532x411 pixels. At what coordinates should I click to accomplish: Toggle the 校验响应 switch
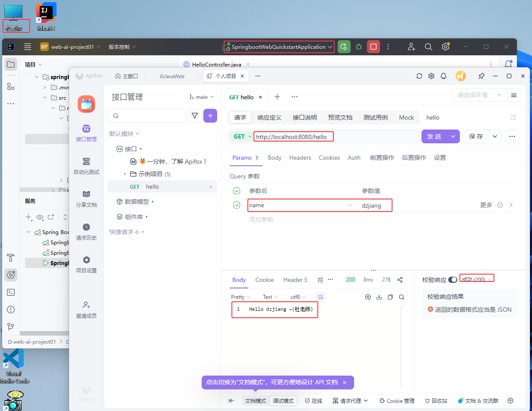(x=453, y=280)
